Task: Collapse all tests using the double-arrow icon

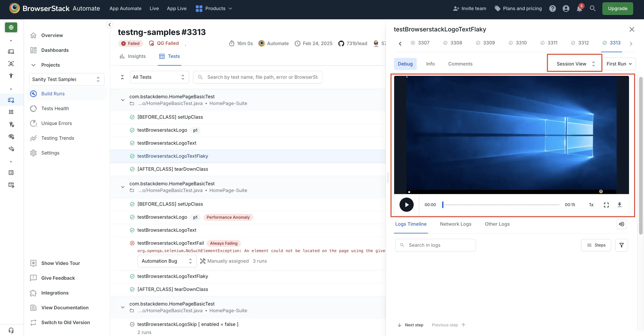Action: [x=122, y=77]
